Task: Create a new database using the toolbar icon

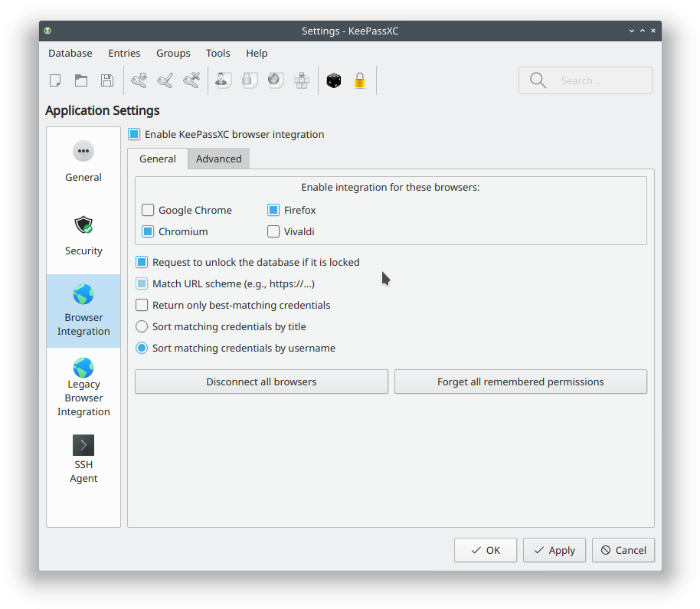Action: (x=54, y=80)
